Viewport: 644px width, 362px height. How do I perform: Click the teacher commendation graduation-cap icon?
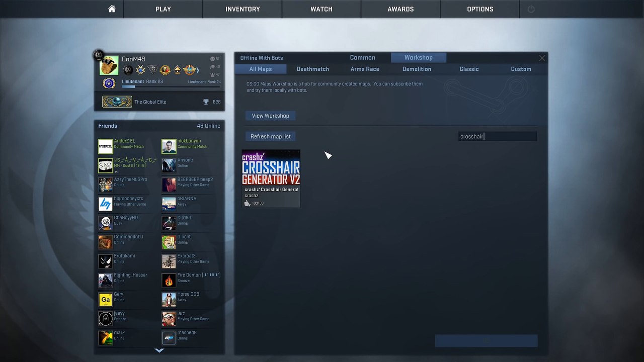[x=212, y=66]
